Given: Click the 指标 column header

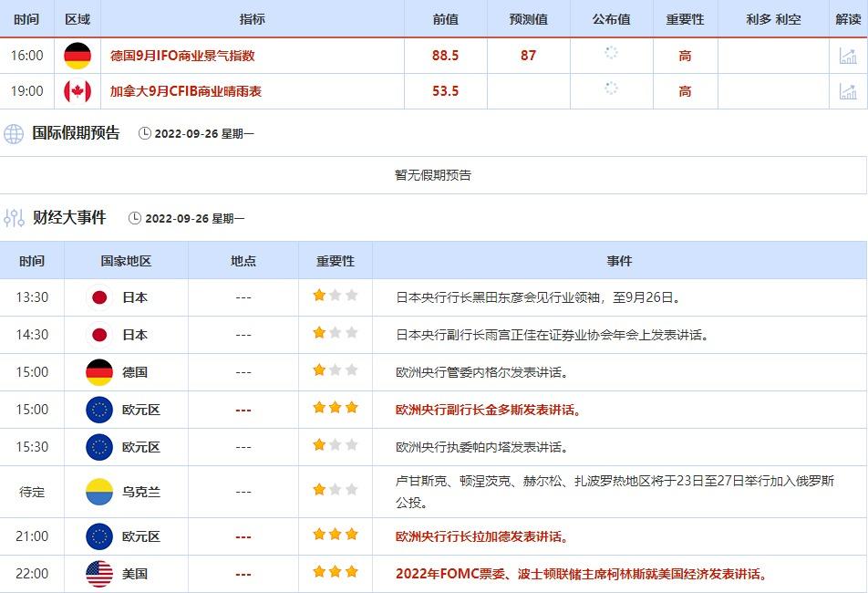Looking at the screenshot, I should point(252,19).
